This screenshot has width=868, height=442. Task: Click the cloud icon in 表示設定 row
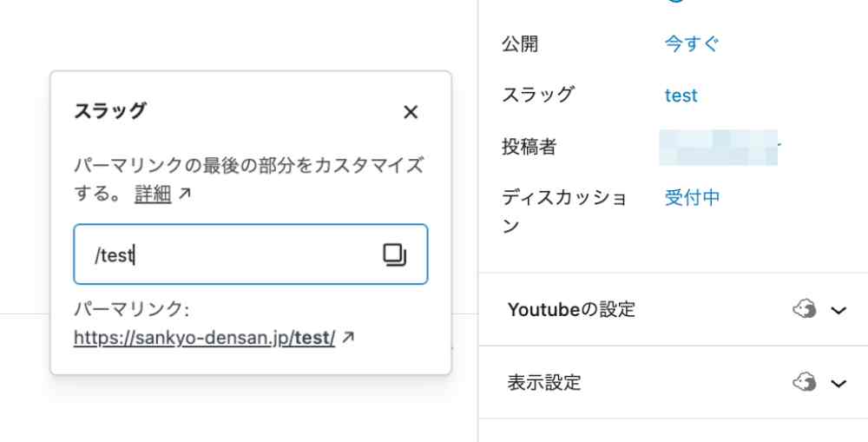coord(805,382)
